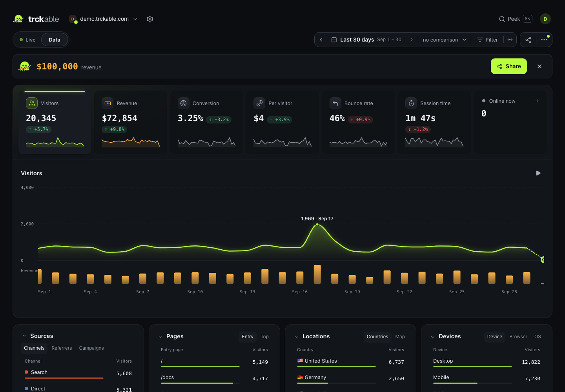
Task: Show Locations by Countries
Action: (x=377, y=336)
